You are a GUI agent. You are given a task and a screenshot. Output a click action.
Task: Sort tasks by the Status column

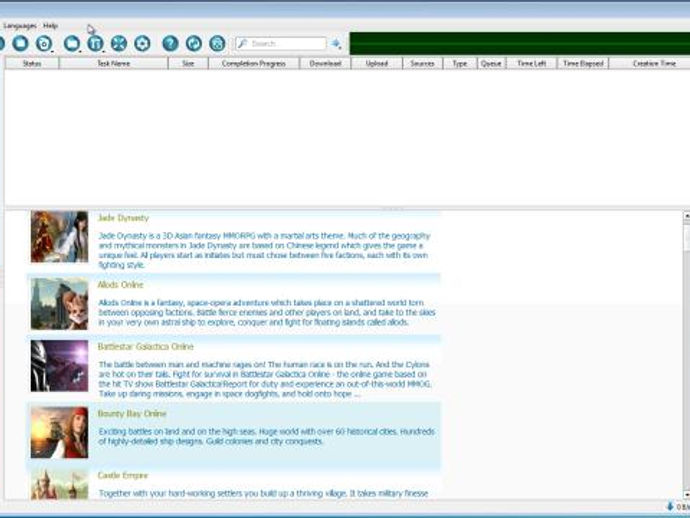tap(32, 63)
